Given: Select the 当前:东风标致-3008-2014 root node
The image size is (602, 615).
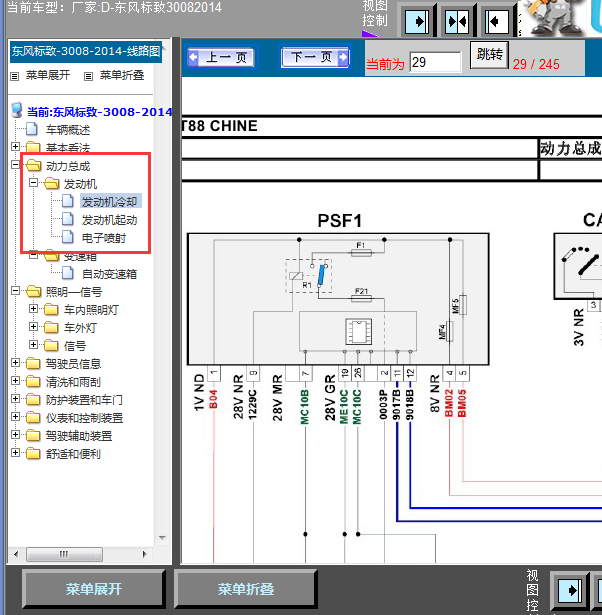Looking at the screenshot, I should point(100,112).
